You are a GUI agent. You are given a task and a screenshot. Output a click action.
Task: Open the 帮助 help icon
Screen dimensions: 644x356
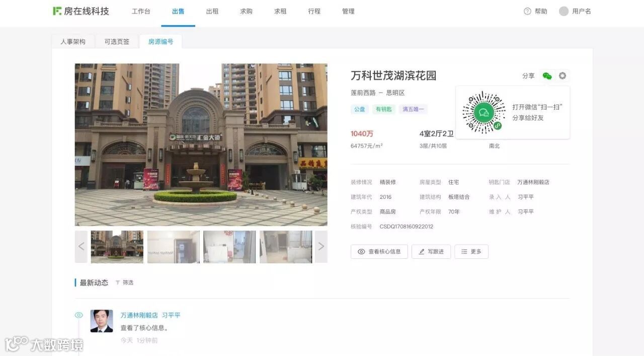coord(527,11)
